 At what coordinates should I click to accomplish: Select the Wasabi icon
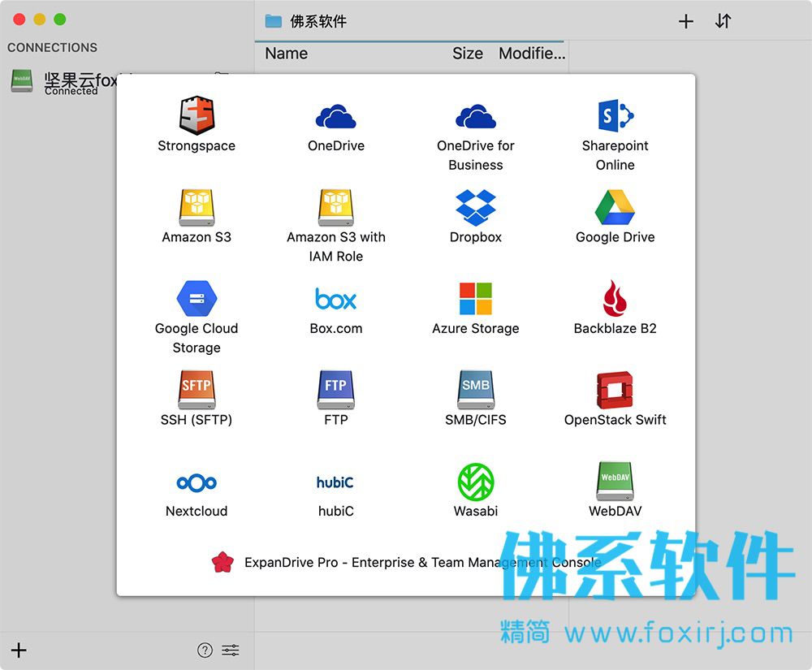[475, 482]
